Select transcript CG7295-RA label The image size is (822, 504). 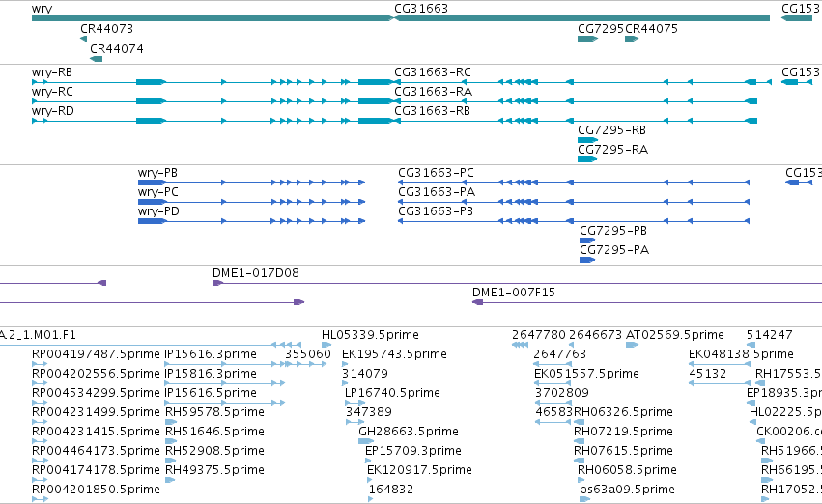(x=612, y=150)
